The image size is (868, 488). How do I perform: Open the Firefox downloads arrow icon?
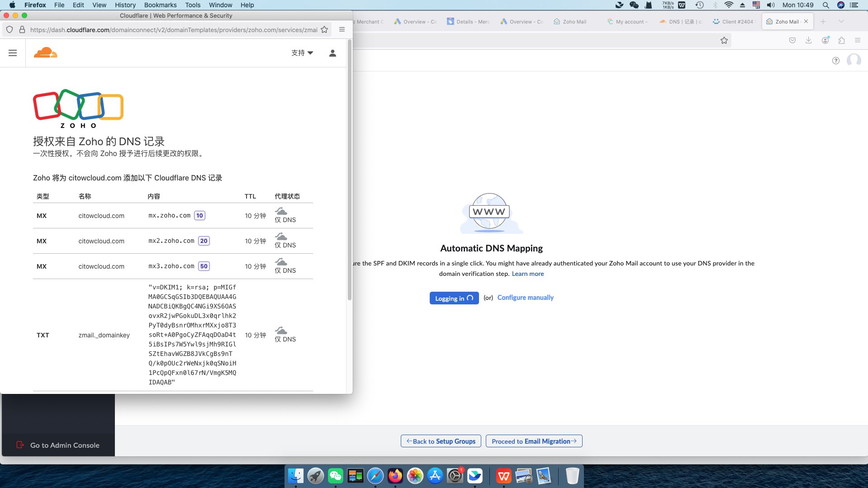pos(808,40)
